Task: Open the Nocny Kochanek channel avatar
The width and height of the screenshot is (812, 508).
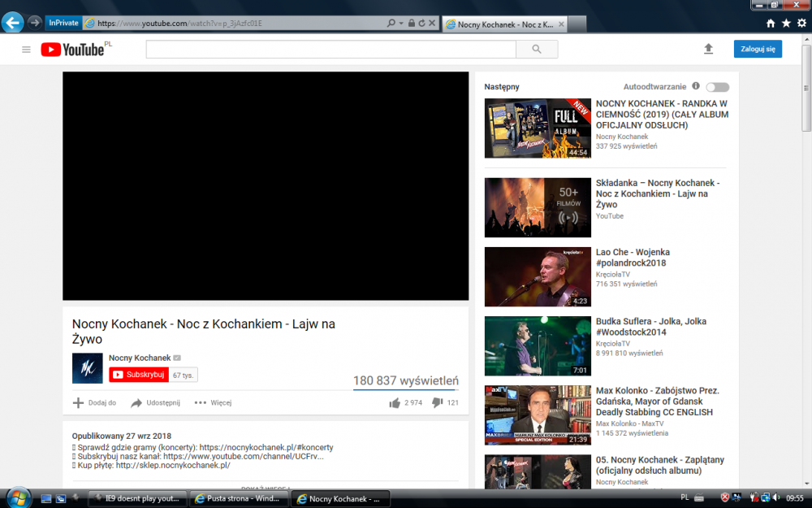Action: (x=87, y=367)
